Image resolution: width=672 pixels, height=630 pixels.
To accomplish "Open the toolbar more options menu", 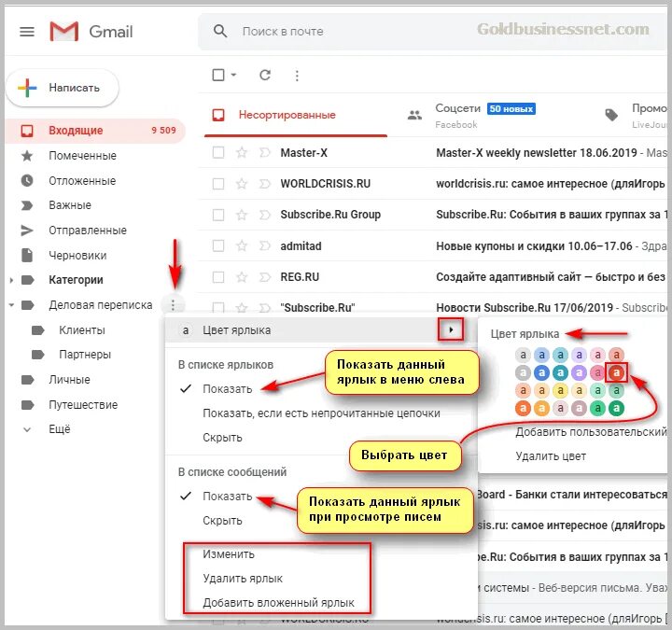I will (297, 76).
